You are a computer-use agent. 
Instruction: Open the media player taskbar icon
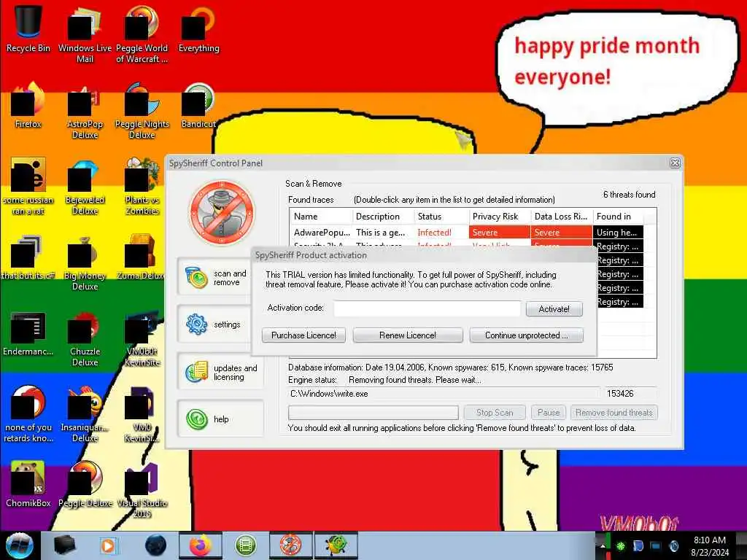[108, 545]
